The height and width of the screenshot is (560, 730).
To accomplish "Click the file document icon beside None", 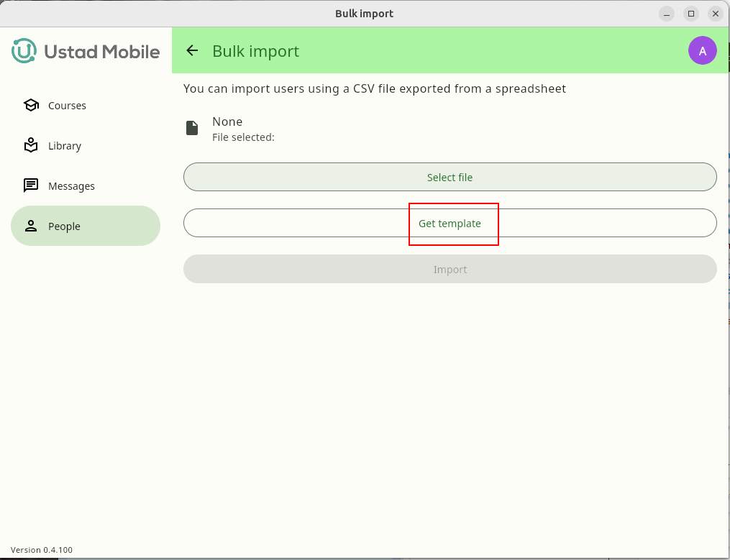I will tap(192, 128).
